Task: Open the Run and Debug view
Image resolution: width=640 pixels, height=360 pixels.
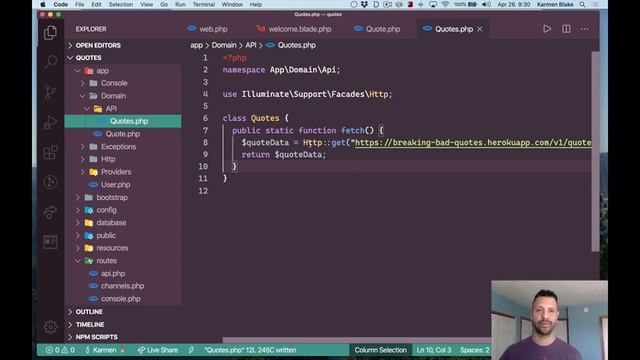Action: [50, 122]
